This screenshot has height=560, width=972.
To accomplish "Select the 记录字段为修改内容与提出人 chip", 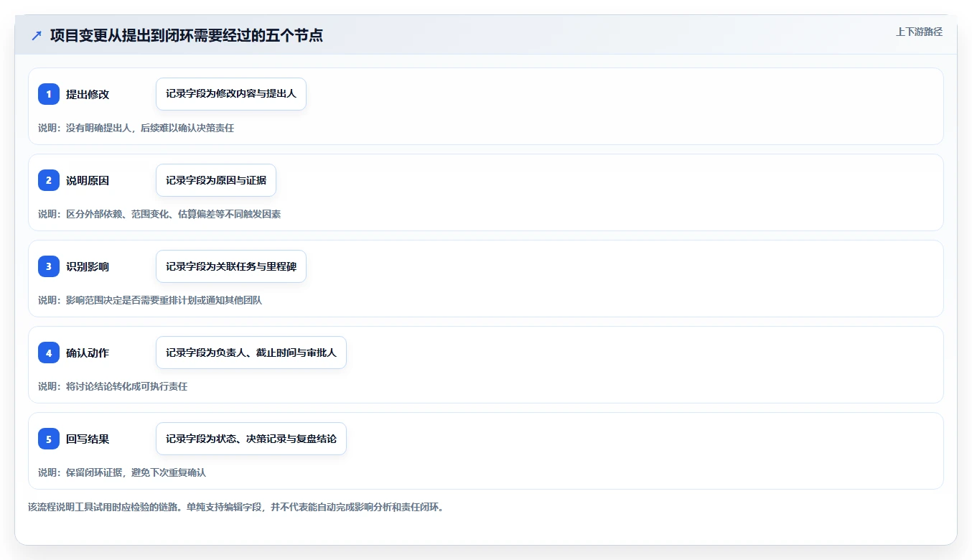I will click(x=231, y=94).
